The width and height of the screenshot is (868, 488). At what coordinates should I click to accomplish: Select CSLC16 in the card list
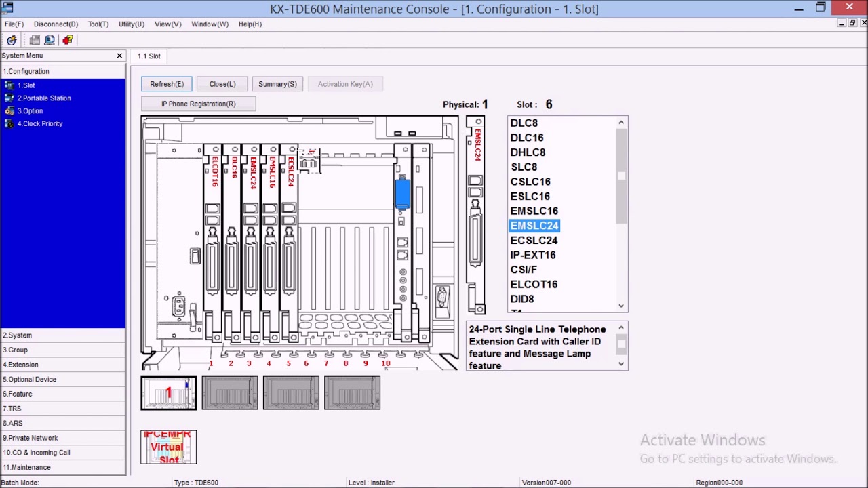tap(530, 182)
